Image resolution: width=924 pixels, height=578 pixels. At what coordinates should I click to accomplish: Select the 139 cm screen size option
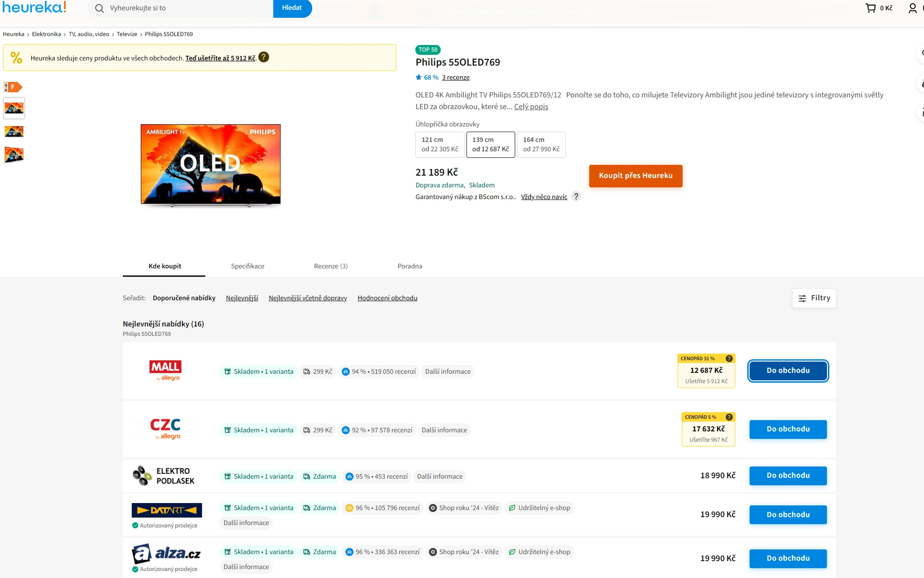[x=490, y=144]
